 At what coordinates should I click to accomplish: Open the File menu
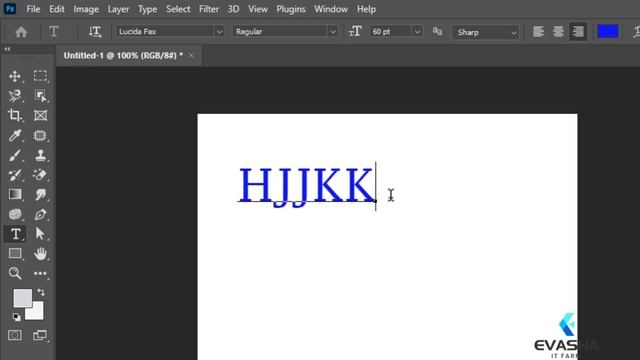click(33, 9)
